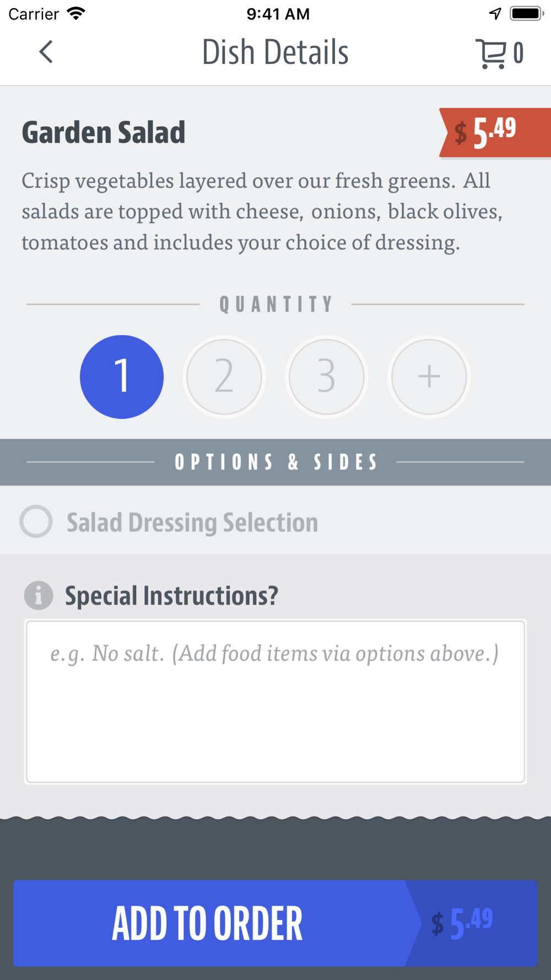The image size is (551, 980).
Task: Expand Salad Dressing Selection options
Action: tap(275, 521)
